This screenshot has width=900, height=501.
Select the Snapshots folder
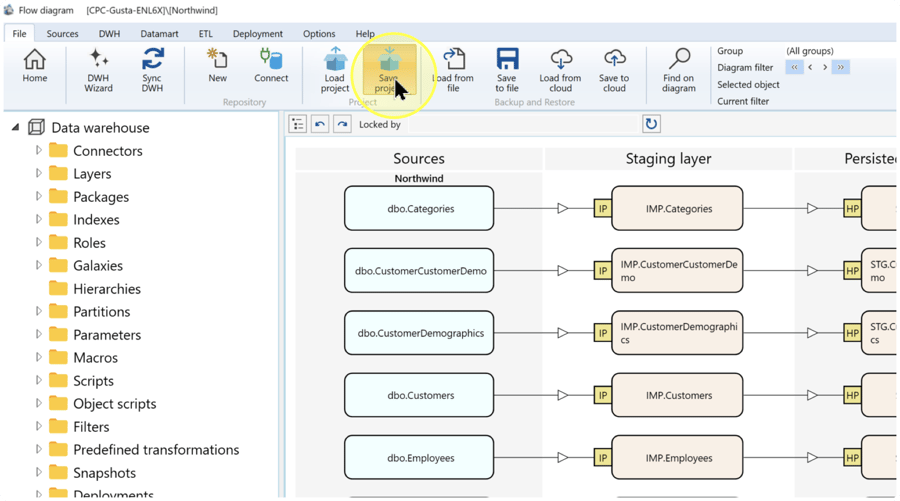92,472
